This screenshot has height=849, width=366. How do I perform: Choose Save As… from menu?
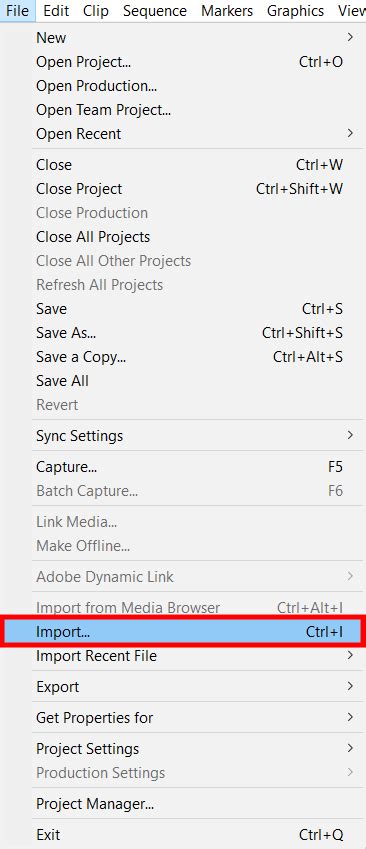[194, 333]
